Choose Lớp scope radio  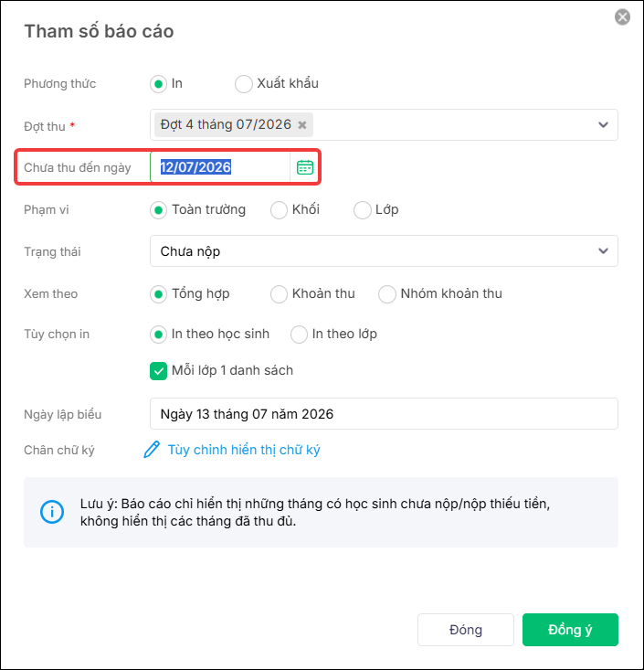(x=362, y=210)
